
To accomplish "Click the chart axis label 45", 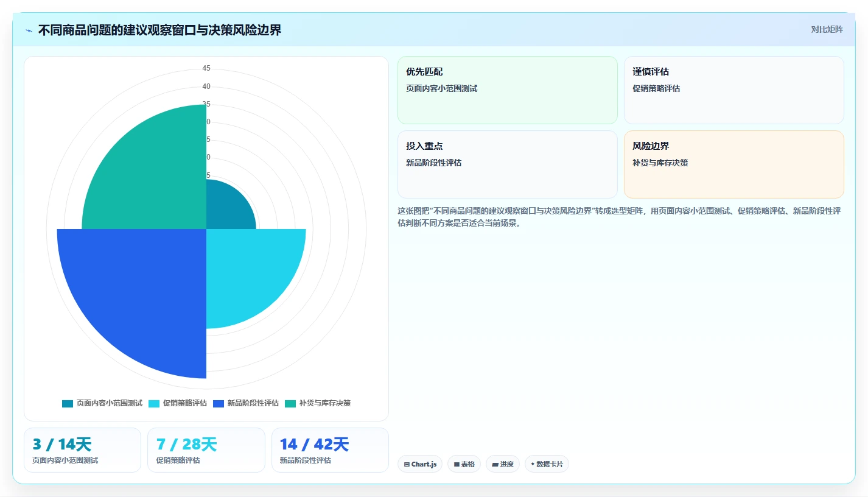I will point(206,68).
